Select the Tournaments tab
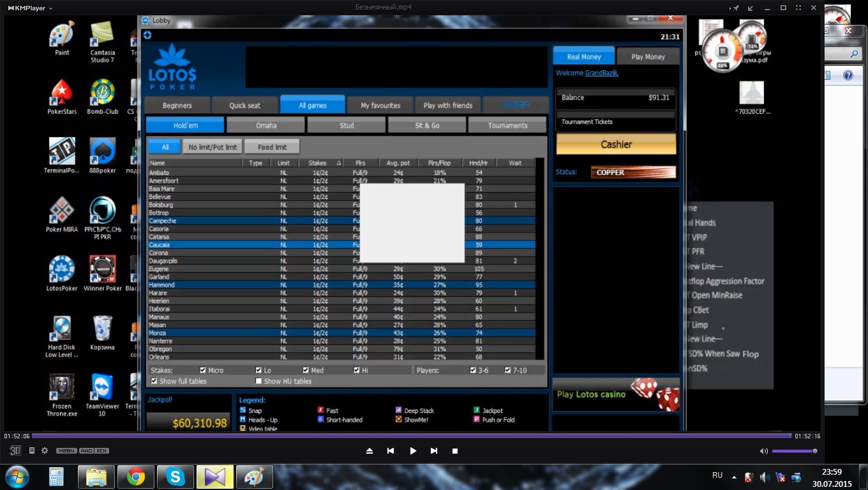The height and width of the screenshot is (490, 868). coord(507,125)
